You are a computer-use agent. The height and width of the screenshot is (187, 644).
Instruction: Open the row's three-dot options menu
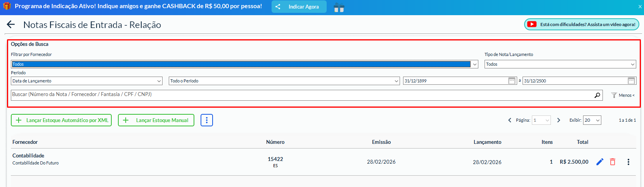click(x=628, y=162)
